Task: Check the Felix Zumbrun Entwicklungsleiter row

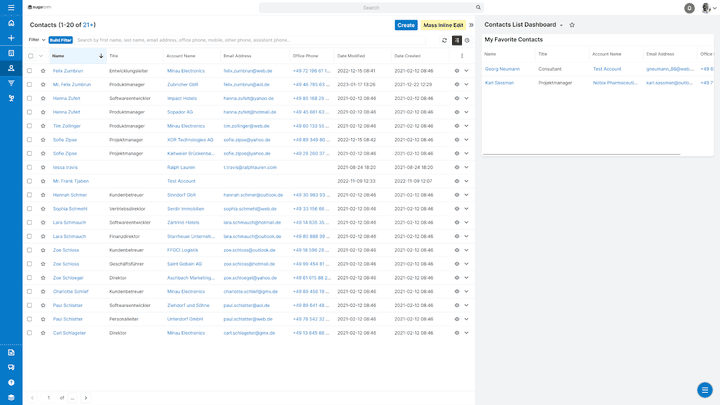Action: pyautogui.click(x=29, y=71)
